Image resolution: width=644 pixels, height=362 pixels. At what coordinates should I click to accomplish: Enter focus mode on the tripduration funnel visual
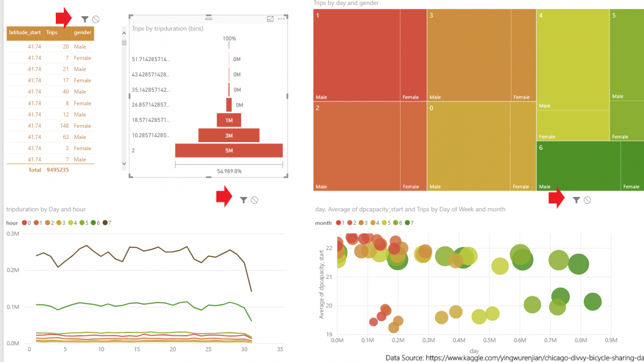click(270, 19)
